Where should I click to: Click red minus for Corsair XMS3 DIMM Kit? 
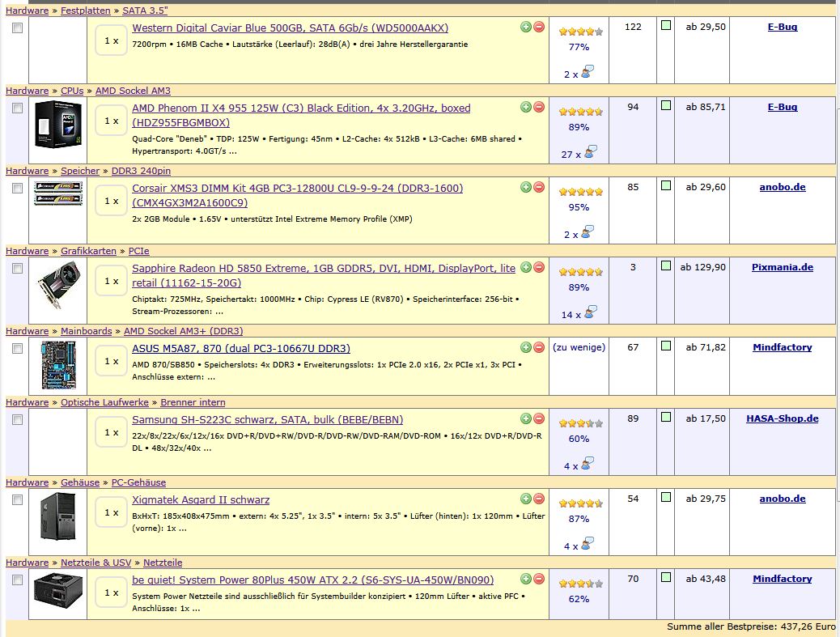(x=539, y=187)
